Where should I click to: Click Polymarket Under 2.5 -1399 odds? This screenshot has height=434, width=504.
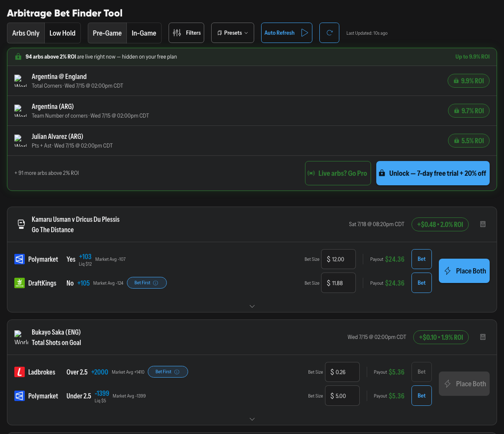tap(102, 394)
